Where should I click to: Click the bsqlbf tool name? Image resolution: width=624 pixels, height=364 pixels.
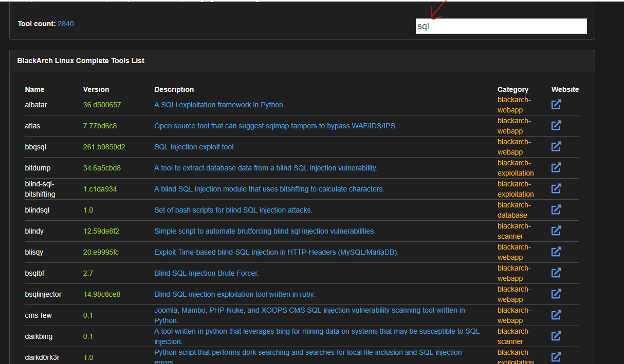(35, 273)
